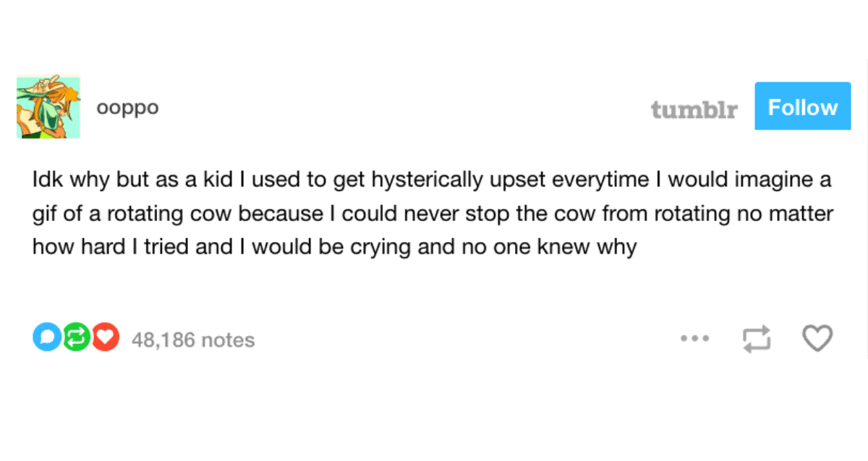The height and width of the screenshot is (461, 868).
Task: Expand the notes activity breakdown
Action: [192, 339]
